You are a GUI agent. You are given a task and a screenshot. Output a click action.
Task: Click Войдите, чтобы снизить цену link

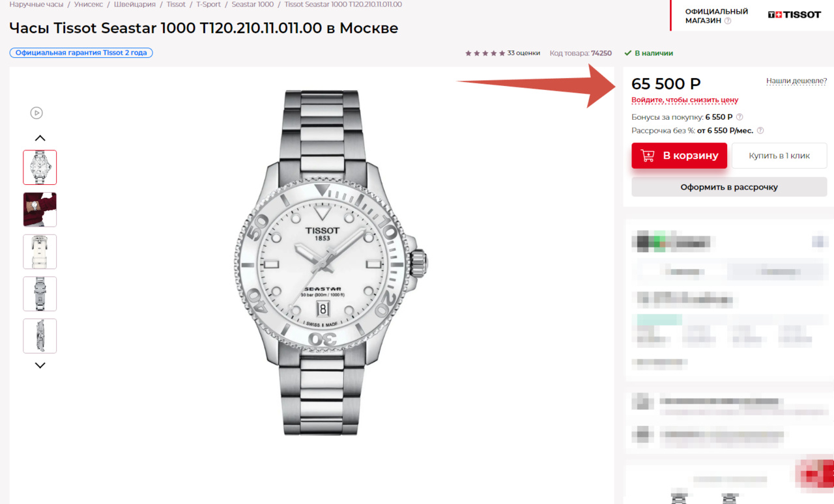685,100
